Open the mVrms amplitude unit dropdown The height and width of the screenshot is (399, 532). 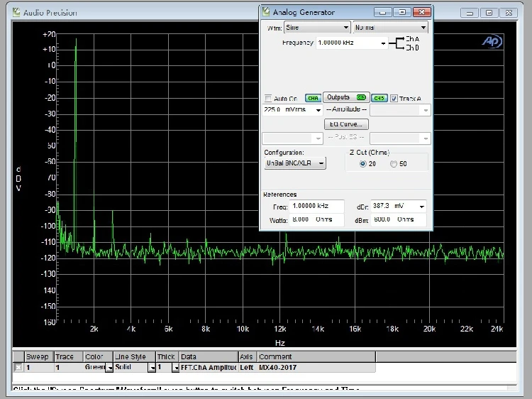point(317,110)
